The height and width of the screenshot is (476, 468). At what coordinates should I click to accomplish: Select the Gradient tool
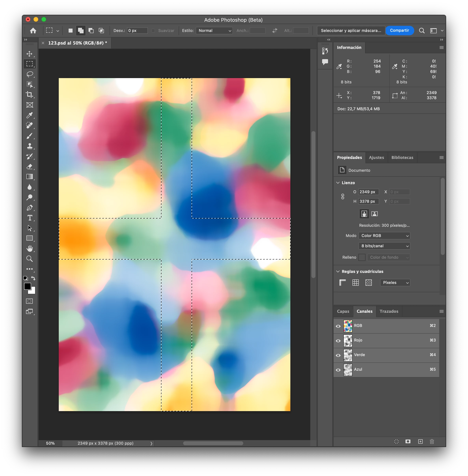pyautogui.click(x=30, y=176)
